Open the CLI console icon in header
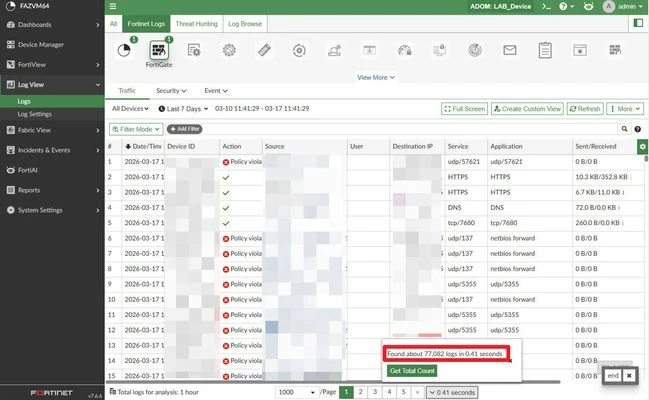This screenshot has width=649, height=400. 546,6
